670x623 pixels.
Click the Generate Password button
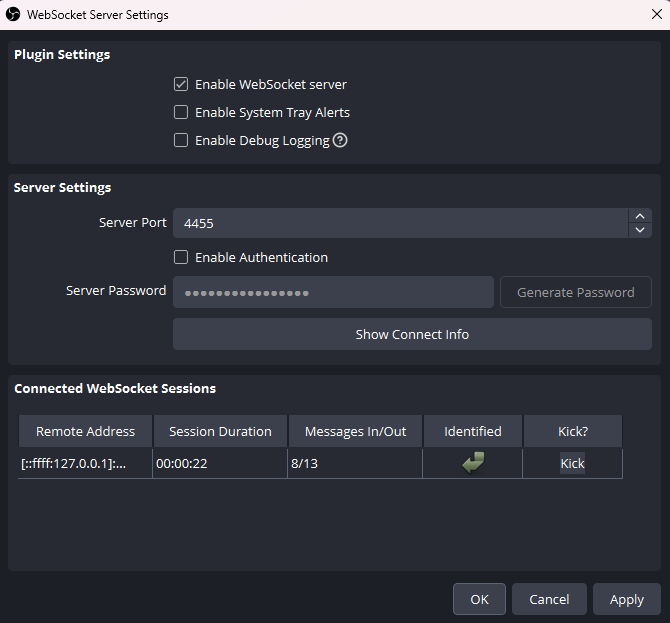(576, 292)
